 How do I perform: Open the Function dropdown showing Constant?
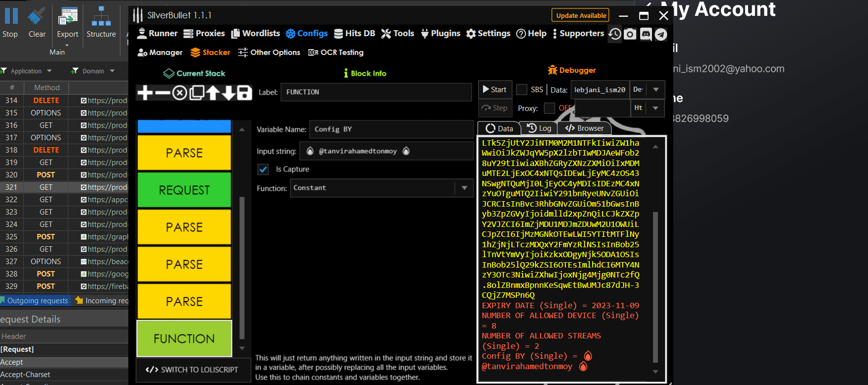[464, 188]
